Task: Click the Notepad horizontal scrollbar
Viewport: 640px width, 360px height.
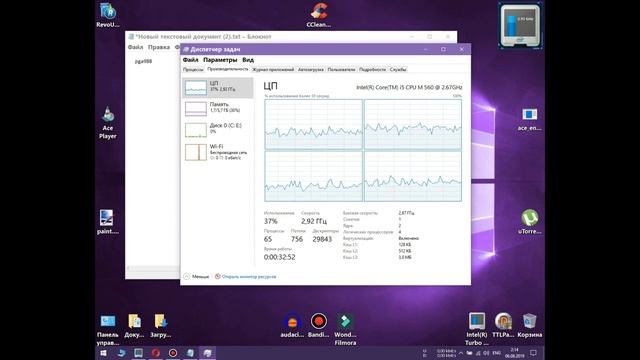Action: pos(153,268)
